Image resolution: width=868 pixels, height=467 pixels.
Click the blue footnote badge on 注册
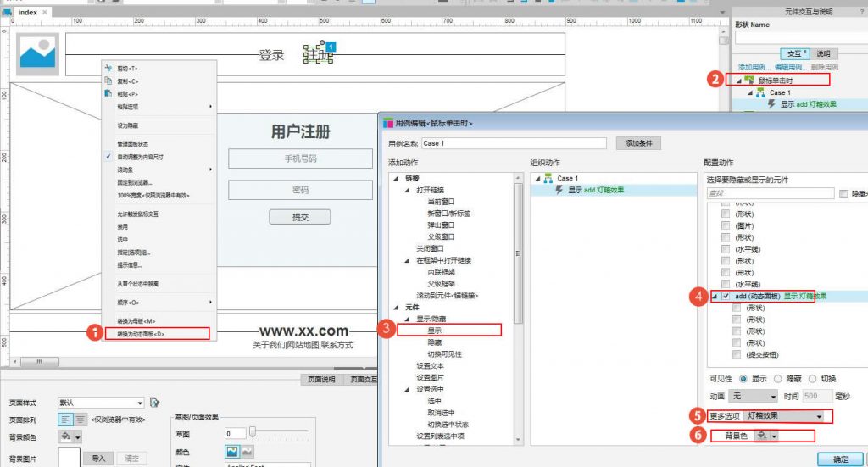(331, 47)
